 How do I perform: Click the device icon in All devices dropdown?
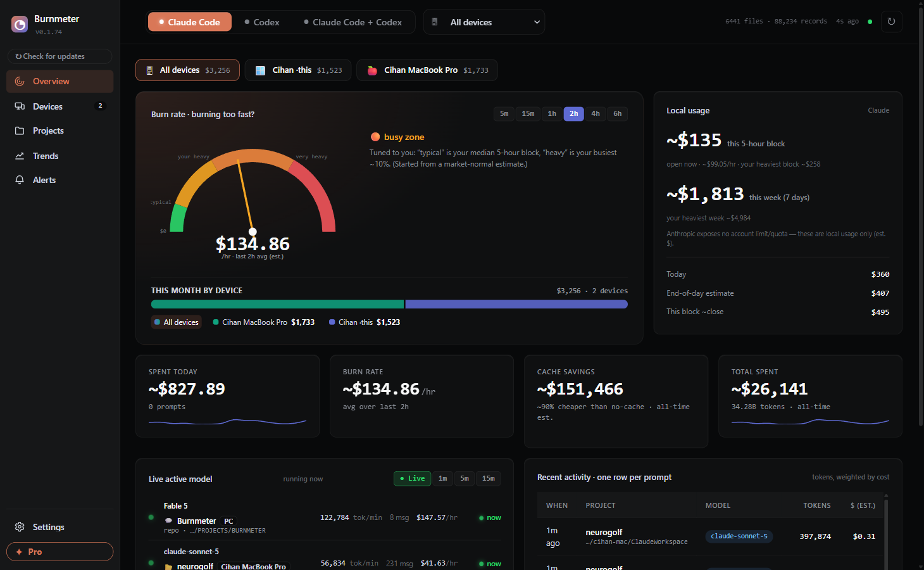coord(435,22)
